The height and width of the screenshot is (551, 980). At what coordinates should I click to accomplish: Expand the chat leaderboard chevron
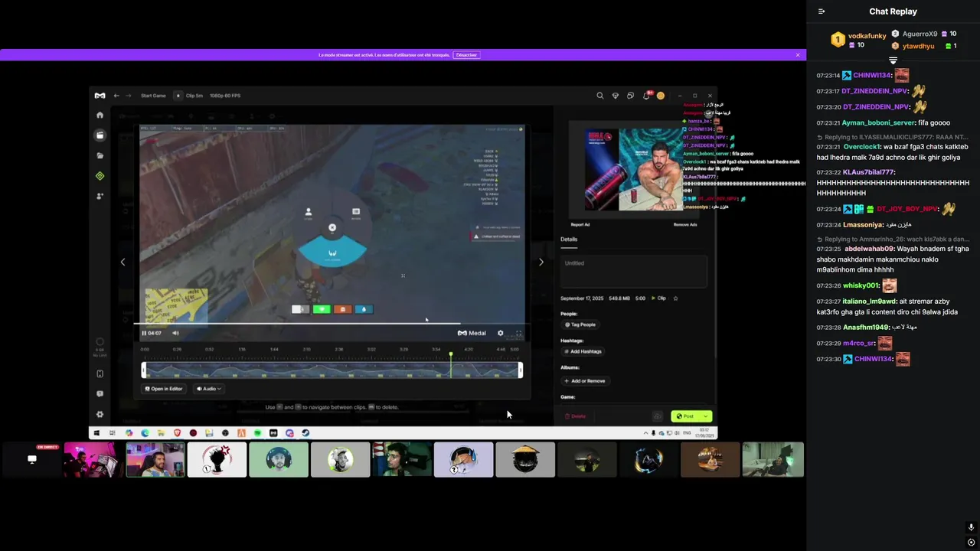[893, 60]
